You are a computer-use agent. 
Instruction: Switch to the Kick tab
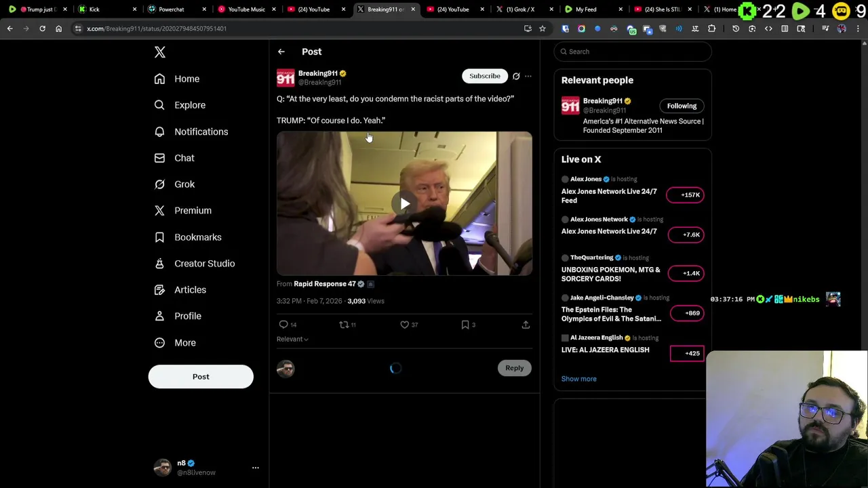107,9
